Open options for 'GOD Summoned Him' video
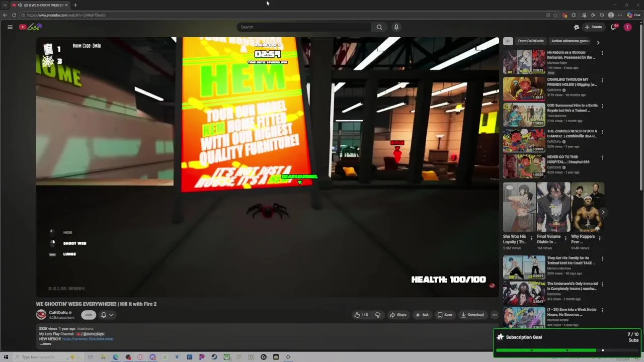Image resolution: width=644 pixels, height=362 pixels. coord(602,106)
